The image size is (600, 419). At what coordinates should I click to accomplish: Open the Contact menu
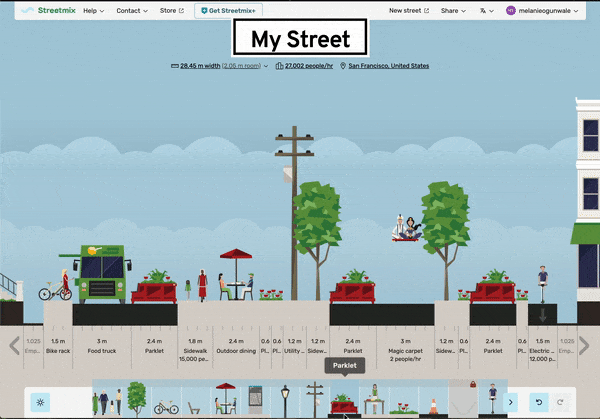pyautogui.click(x=132, y=11)
